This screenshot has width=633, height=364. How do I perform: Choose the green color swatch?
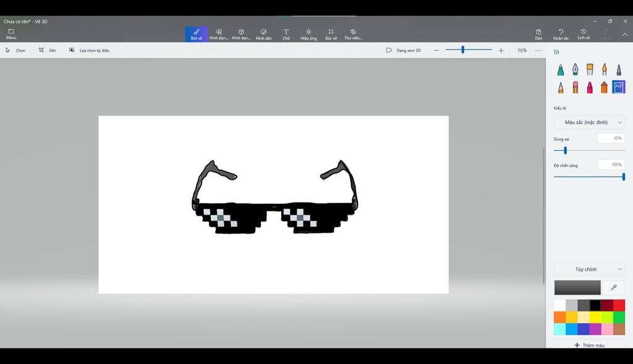point(619,317)
